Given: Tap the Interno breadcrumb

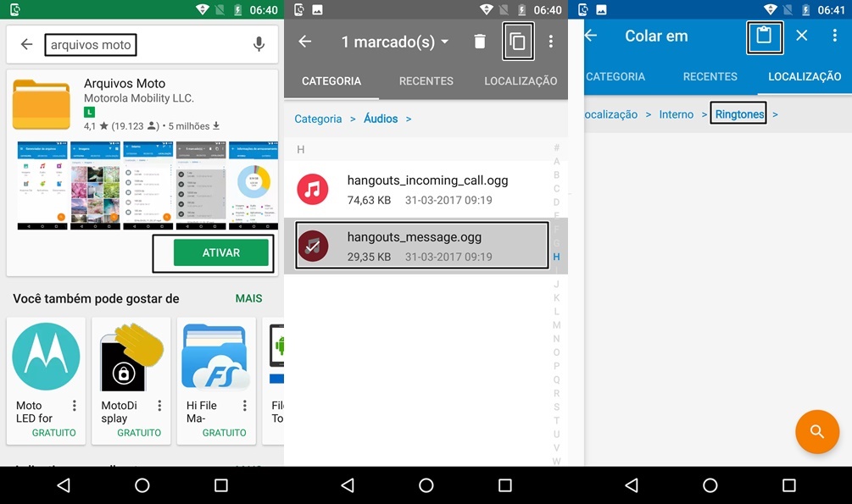Looking at the screenshot, I should pos(676,114).
